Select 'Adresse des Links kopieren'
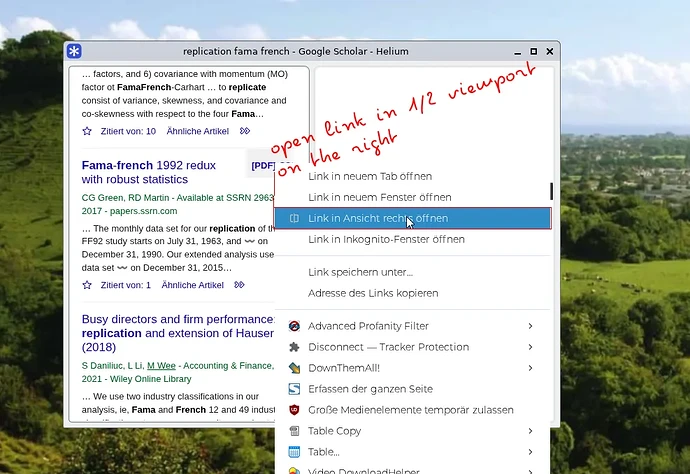 (412, 293)
